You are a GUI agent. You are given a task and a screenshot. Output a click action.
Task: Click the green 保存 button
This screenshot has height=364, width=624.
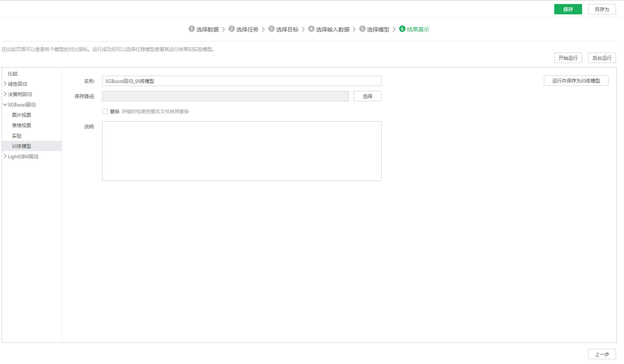(x=568, y=9)
